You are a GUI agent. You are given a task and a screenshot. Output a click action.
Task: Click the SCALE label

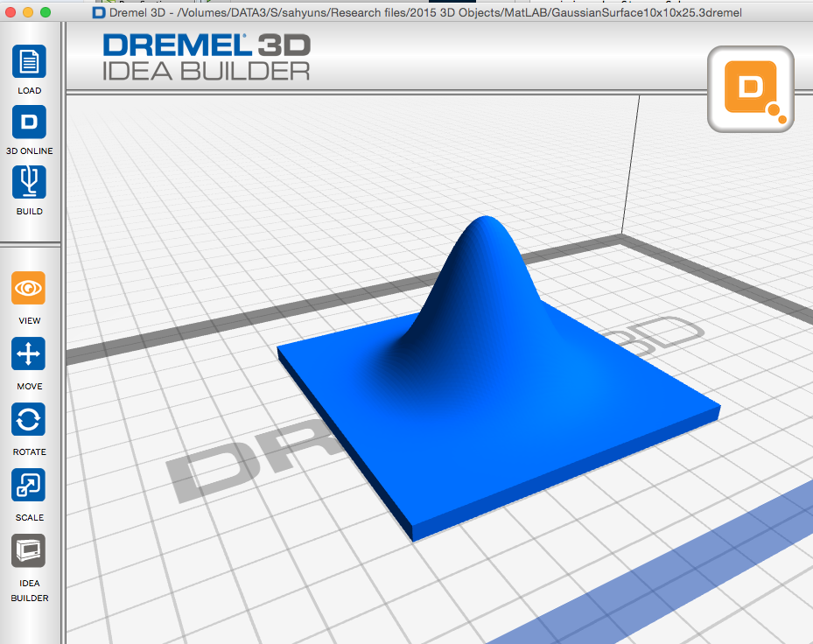(30, 517)
